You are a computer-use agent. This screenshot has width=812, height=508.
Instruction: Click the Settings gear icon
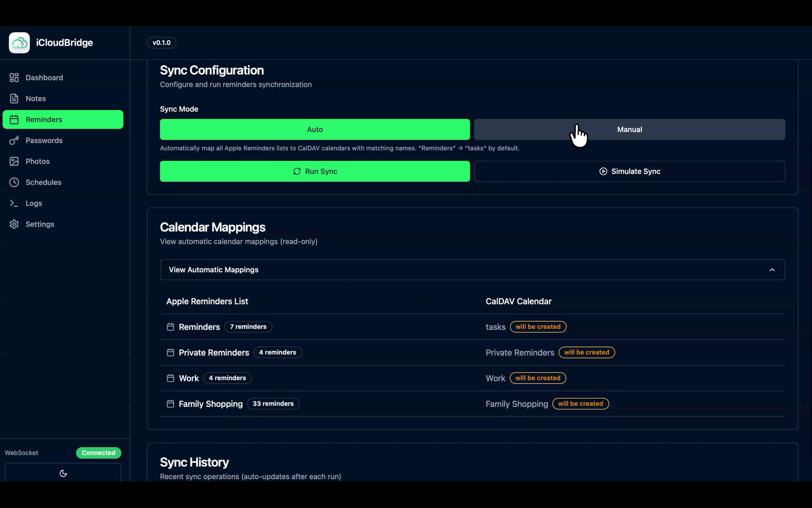[x=14, y=224]
